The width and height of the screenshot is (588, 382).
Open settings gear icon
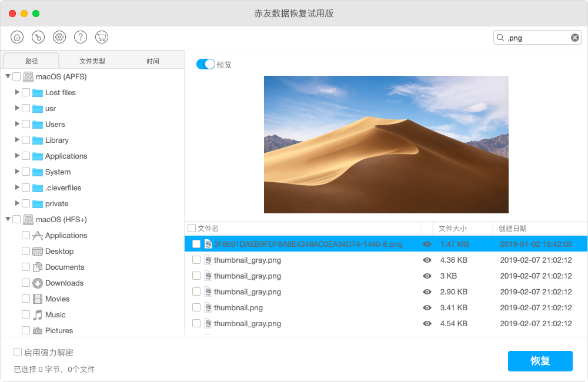tap(59, 37)
